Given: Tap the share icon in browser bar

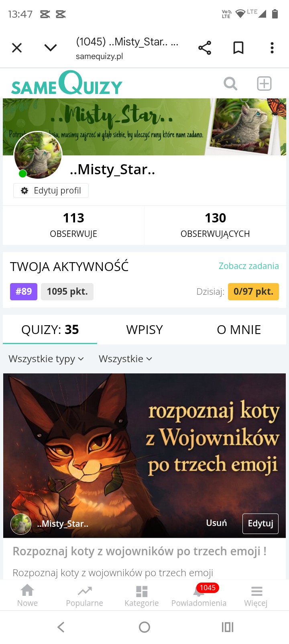Looking at the screenshot, I should (x=205, y=48).
